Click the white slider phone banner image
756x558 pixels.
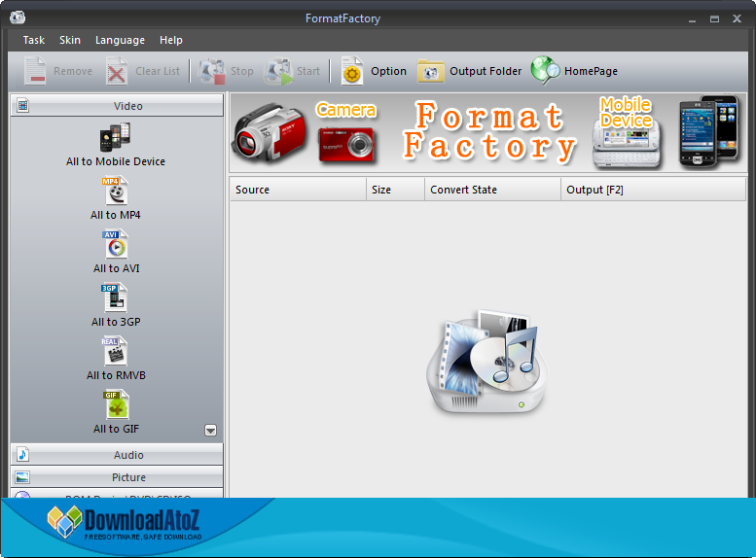click(x=627, y=143)
